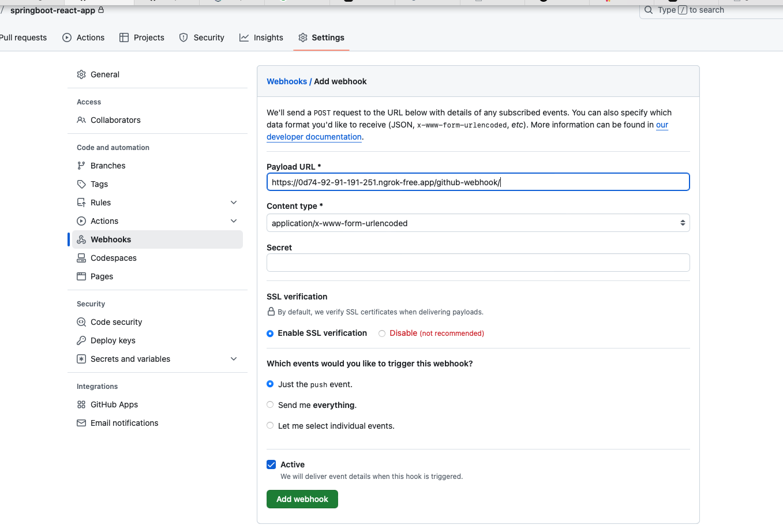The height and width of the screenshot is (532, 783).
Task: Follow the Webhooks breadcrumb link
Action: 287,81
